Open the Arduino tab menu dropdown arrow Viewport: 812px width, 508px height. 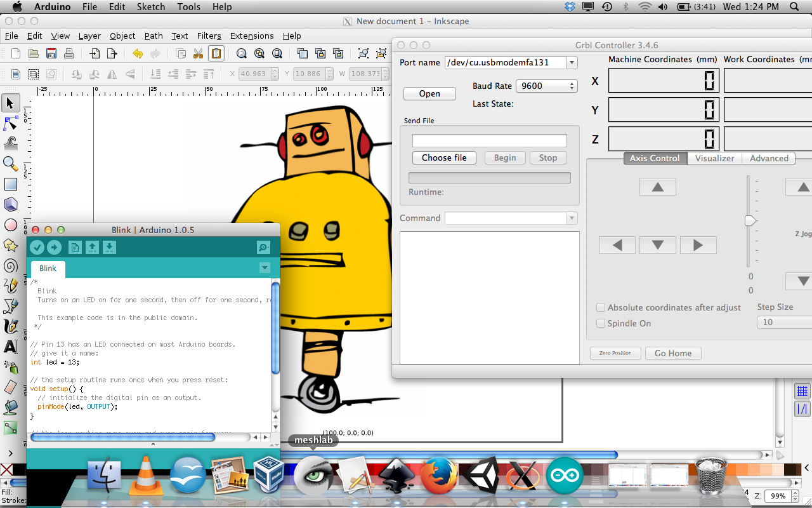click(x=265, y=268)
